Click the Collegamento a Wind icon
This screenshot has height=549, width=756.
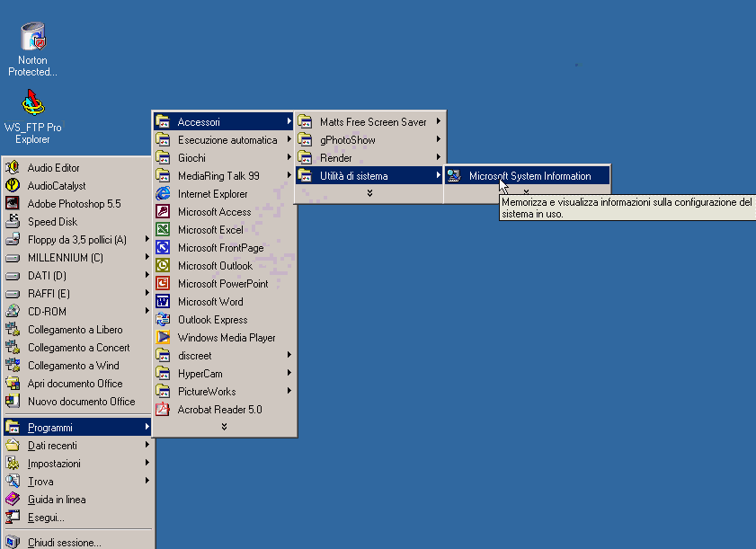point(13,366)
